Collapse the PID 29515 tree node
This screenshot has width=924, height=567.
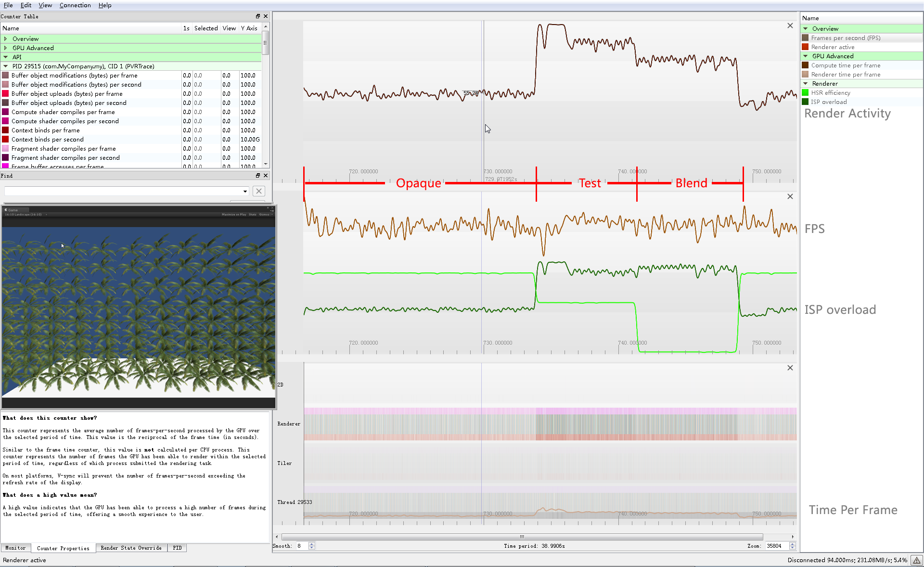[5, 66]
